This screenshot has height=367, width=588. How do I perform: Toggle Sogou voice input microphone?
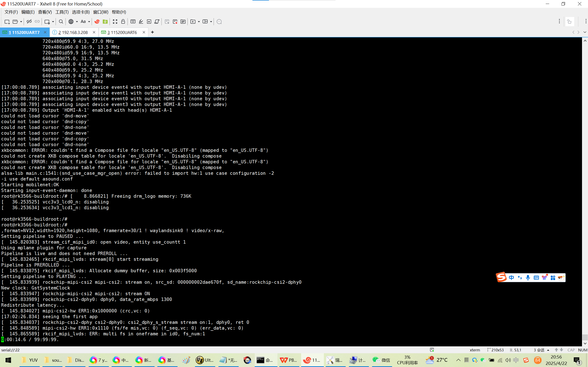pos(528,278)
